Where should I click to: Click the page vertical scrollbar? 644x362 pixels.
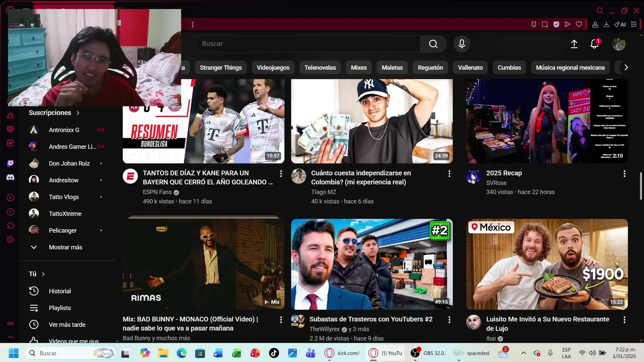[640, 187]
